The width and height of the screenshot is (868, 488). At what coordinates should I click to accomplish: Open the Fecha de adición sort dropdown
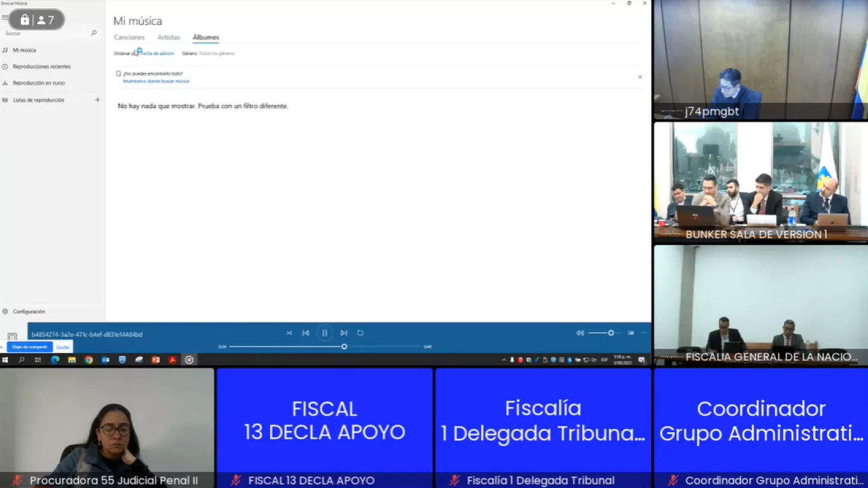156,53
